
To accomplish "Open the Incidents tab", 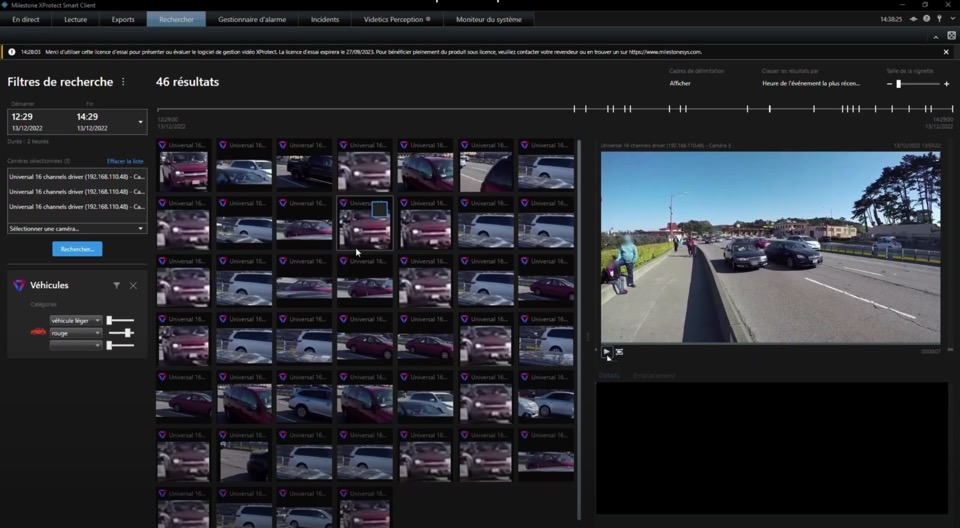I will 325,19.
